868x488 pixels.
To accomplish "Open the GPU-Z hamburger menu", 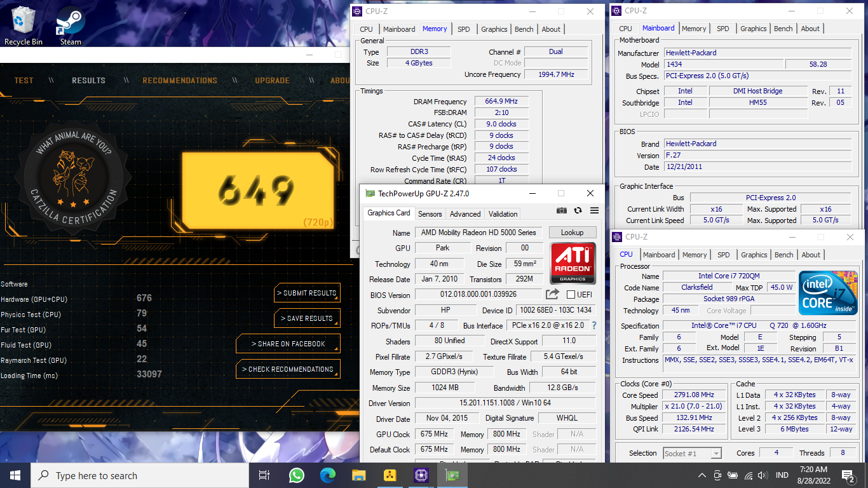I will pos(594,210).
